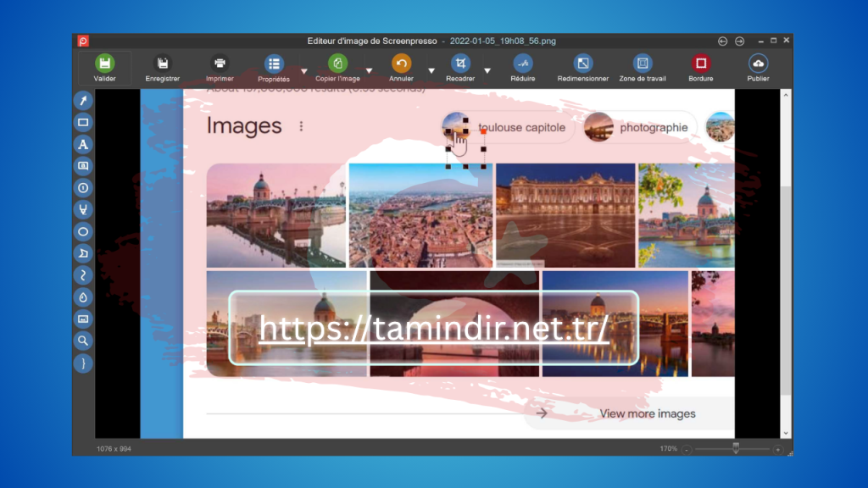Select the blur drop tool

tap(83, 297)
